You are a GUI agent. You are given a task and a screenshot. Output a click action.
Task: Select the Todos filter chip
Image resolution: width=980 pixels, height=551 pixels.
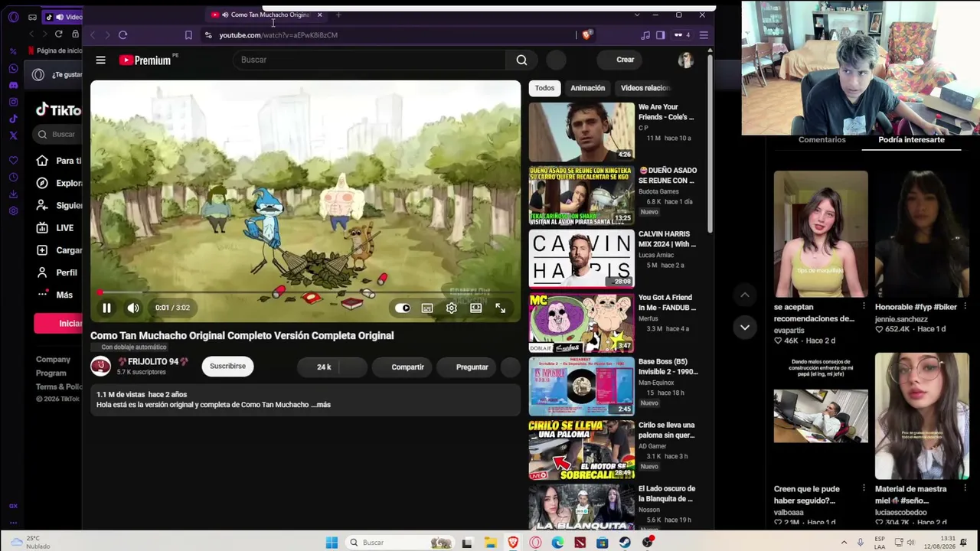point(544,88)
